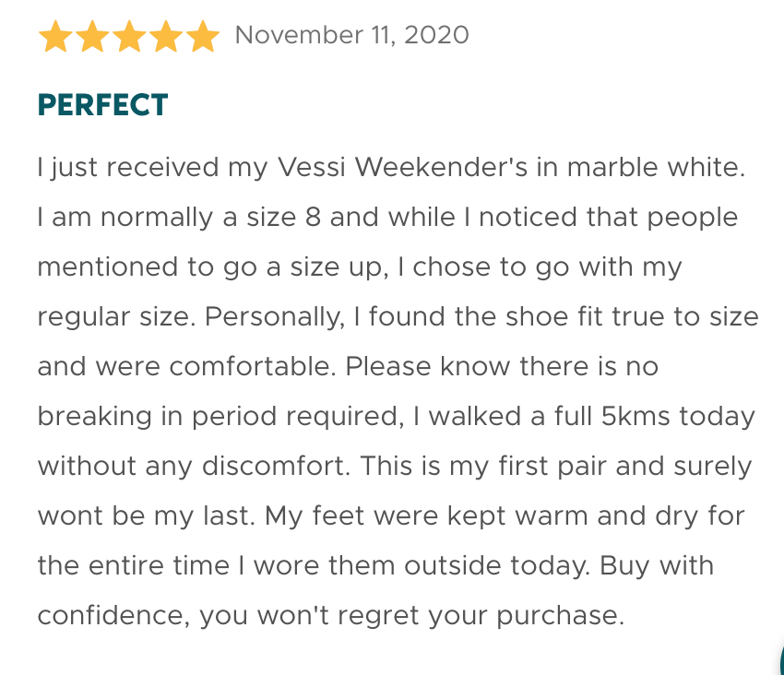Screen dimensions: 784x675
Task: Click the fourth gold rating star
Action: (x=165, y=38)
